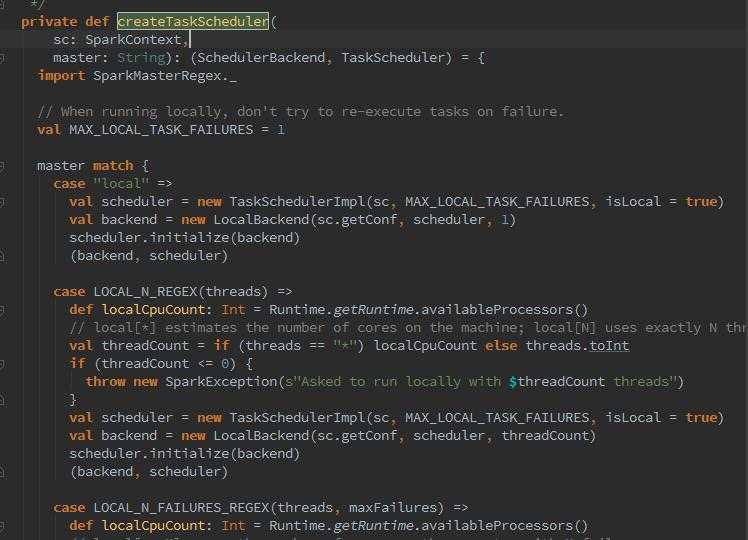
Task: Click the match keyword
Action: 113,166
